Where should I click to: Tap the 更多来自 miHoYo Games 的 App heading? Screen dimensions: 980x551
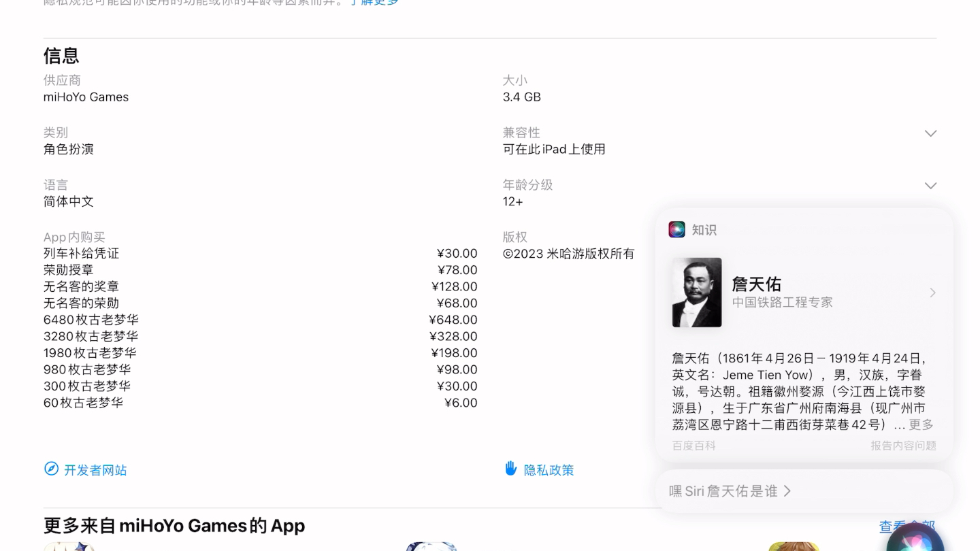[x=174, y=526]
